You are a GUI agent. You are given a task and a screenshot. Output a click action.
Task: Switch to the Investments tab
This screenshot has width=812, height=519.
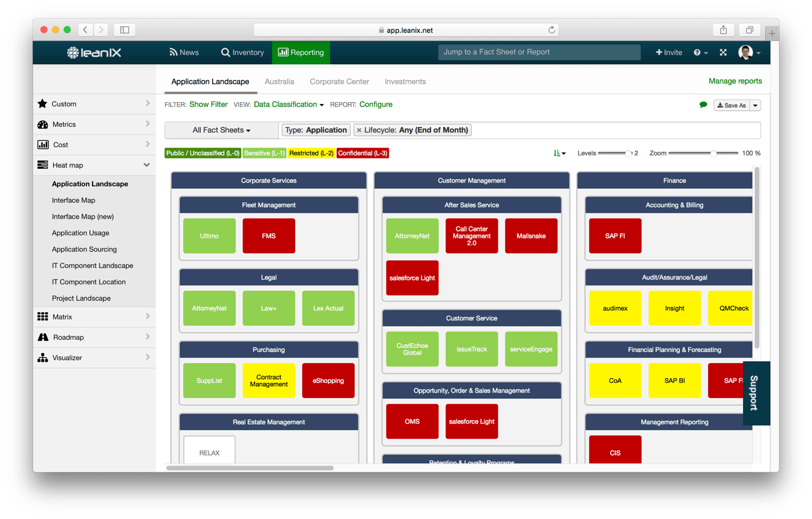[x=405, y=82]
